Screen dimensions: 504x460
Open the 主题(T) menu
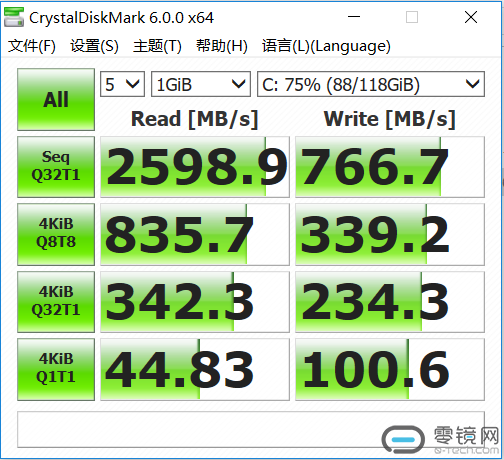click(x=157, y=46)
